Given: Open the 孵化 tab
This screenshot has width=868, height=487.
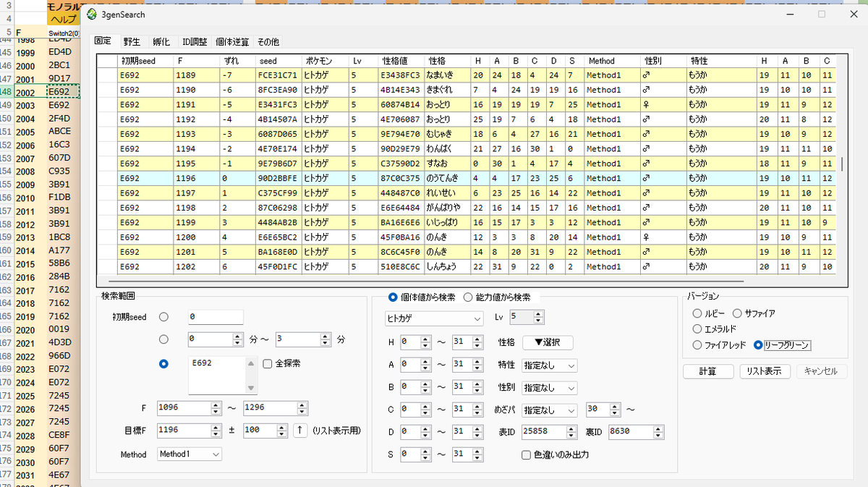Looking at the screenshot, I should 161,41.
